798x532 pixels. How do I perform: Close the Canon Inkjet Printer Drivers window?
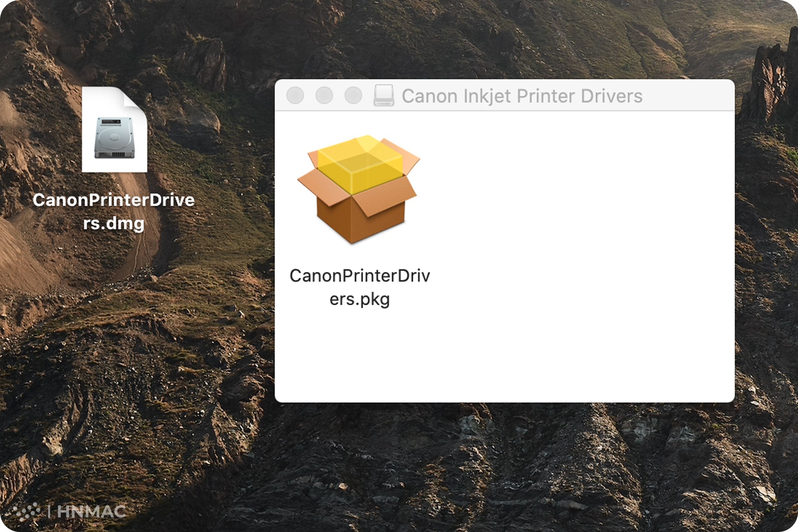coord(295,95)
